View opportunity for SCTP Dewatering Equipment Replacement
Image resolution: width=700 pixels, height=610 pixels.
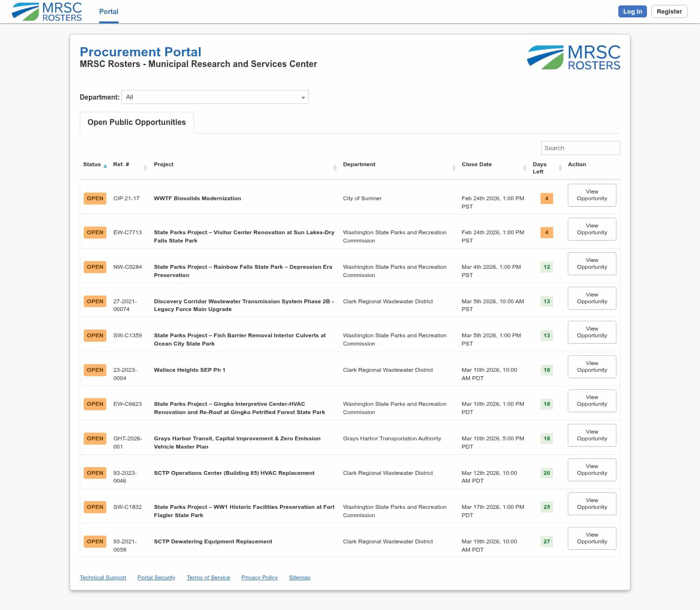tap(592, 539)
